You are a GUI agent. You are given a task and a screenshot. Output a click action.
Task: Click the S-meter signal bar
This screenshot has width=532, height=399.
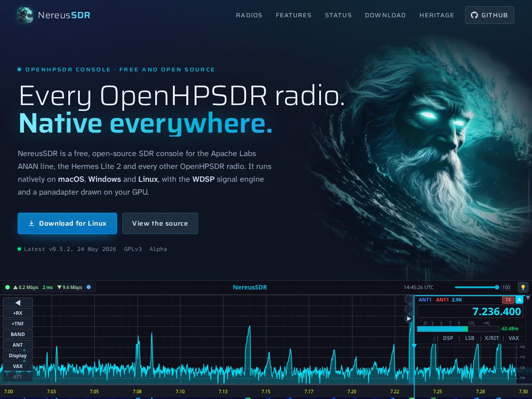click(458, 329)
